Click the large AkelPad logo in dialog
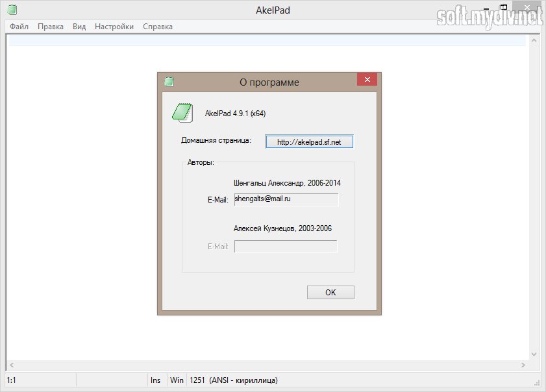 click(182, 112)
